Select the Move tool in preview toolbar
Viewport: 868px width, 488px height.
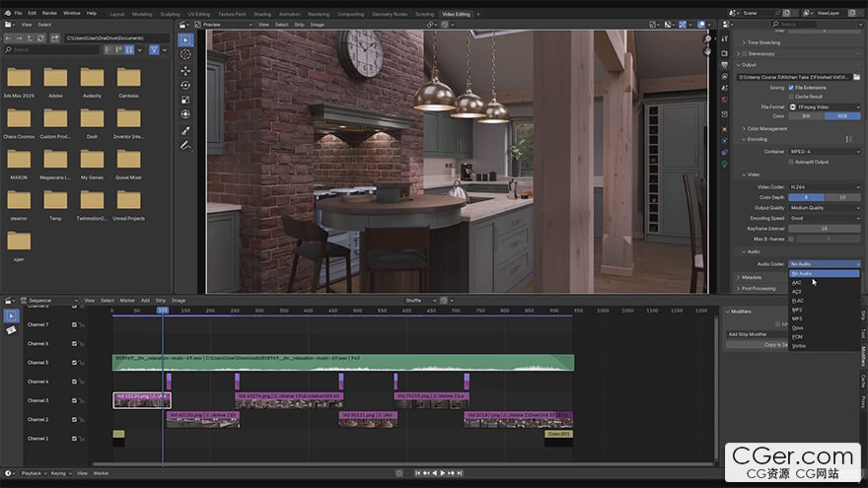coord(185,70)
